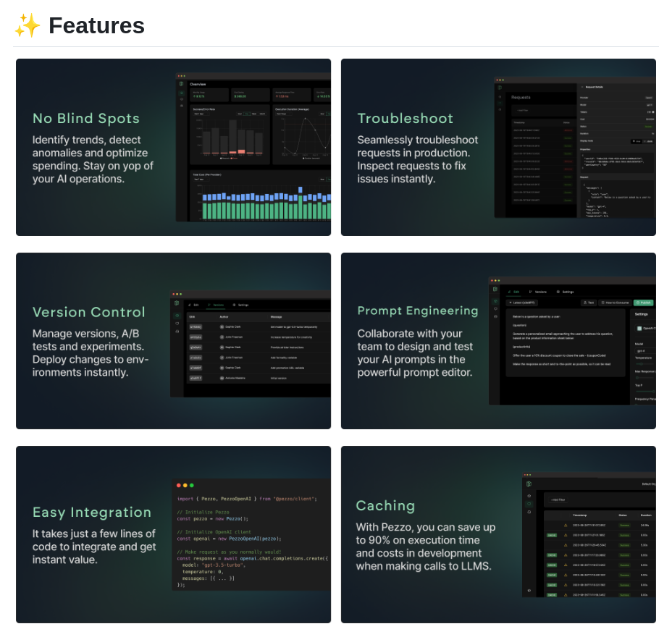Open the Model gpt-4 dropdown in Settings
The width and height of the screenshot is (672, 637).
click(644, 351)
